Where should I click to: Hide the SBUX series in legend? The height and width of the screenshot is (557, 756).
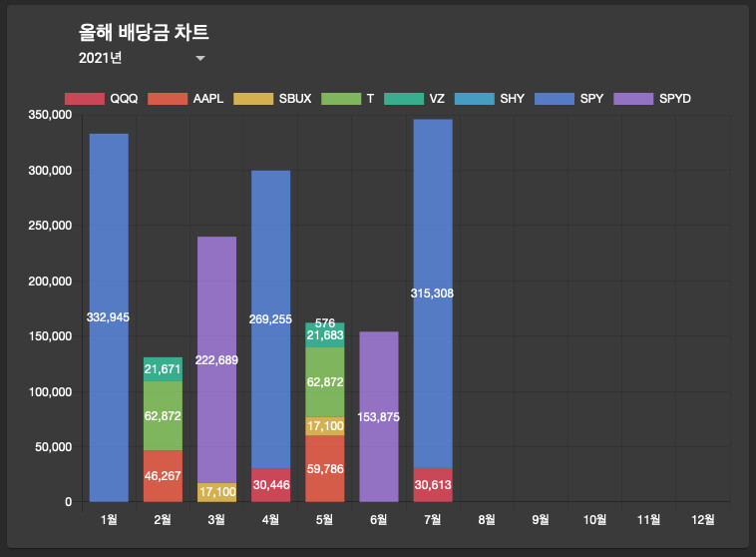click(272, 99)
